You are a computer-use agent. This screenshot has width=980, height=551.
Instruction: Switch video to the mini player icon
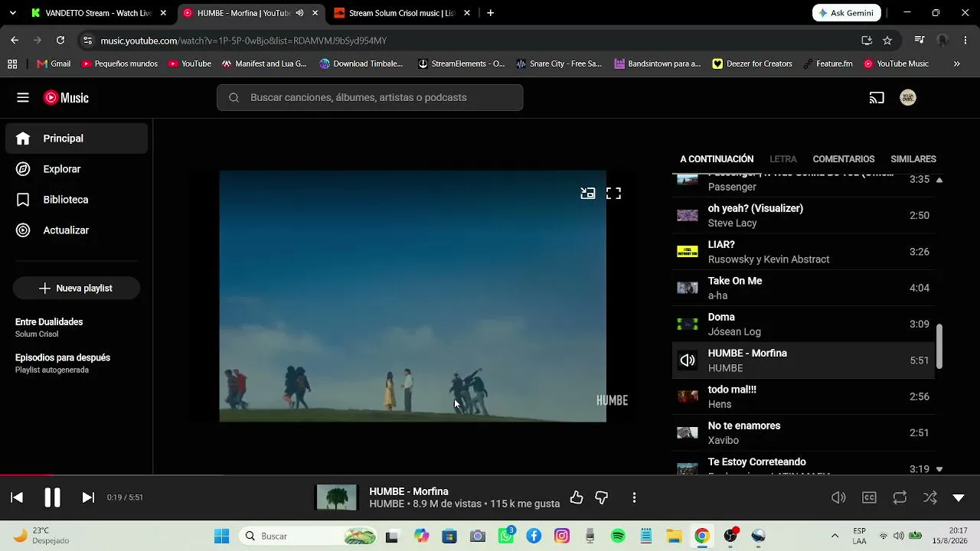588,194
